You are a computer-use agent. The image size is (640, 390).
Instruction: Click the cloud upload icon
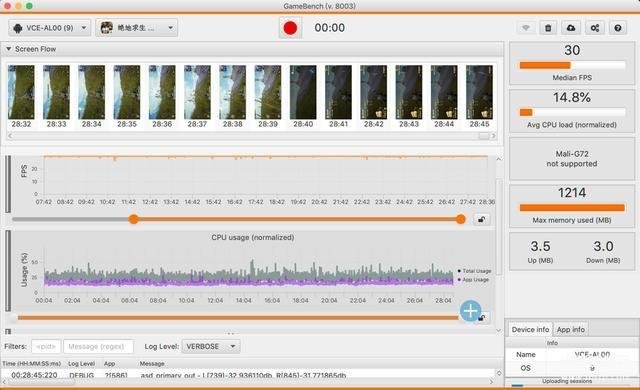tap(571, 28)
